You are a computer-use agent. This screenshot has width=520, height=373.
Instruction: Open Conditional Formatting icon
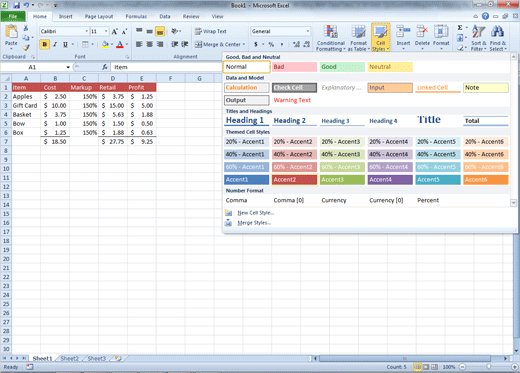[330, 32]
